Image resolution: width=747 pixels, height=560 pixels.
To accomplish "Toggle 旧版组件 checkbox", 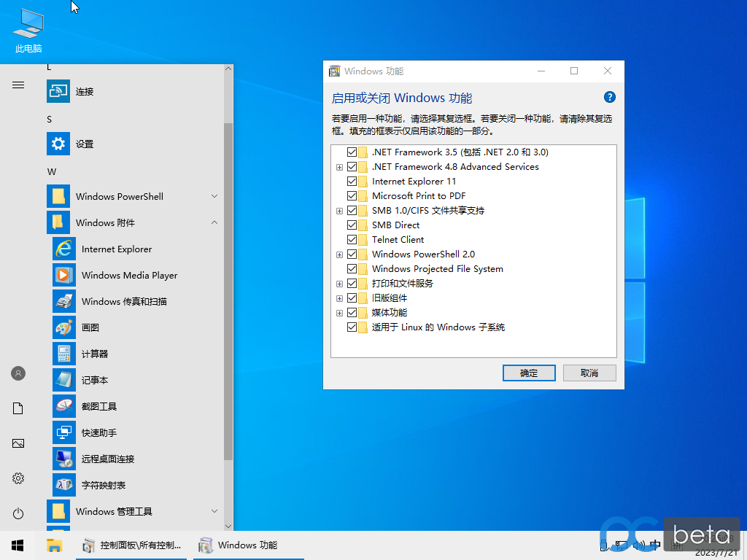I will point(352,298).
